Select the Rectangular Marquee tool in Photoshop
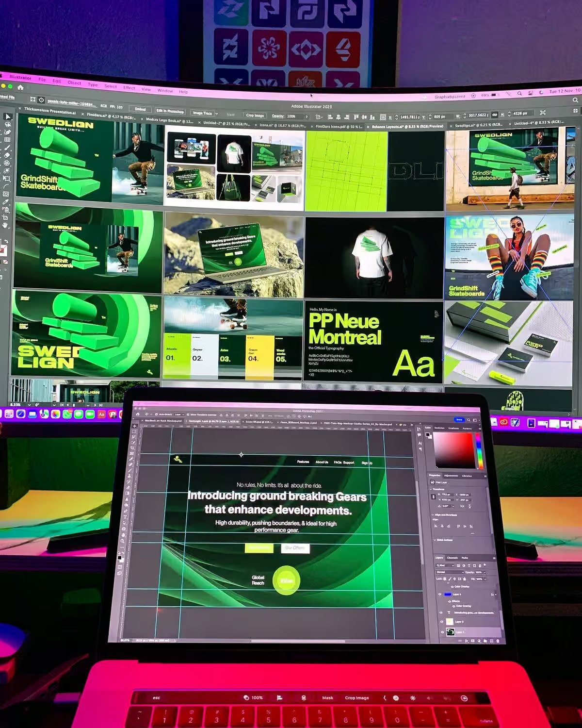The width and height of the screenshot is (582, 728). click(134, 431)
